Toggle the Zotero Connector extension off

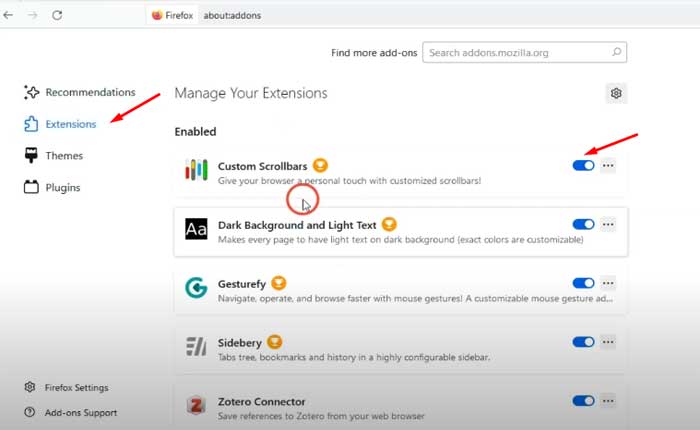click(x=583, y=401)
